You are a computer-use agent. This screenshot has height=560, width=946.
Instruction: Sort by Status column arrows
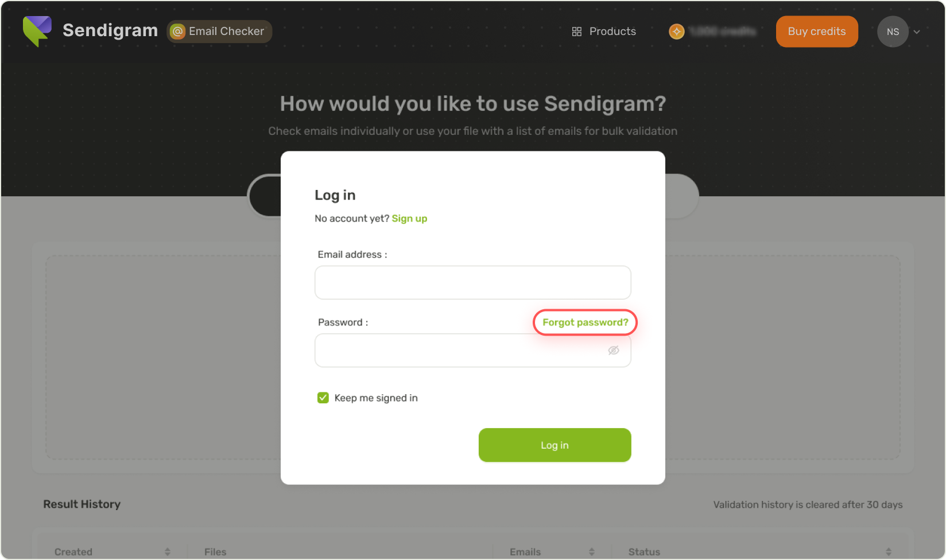point(889,552)
